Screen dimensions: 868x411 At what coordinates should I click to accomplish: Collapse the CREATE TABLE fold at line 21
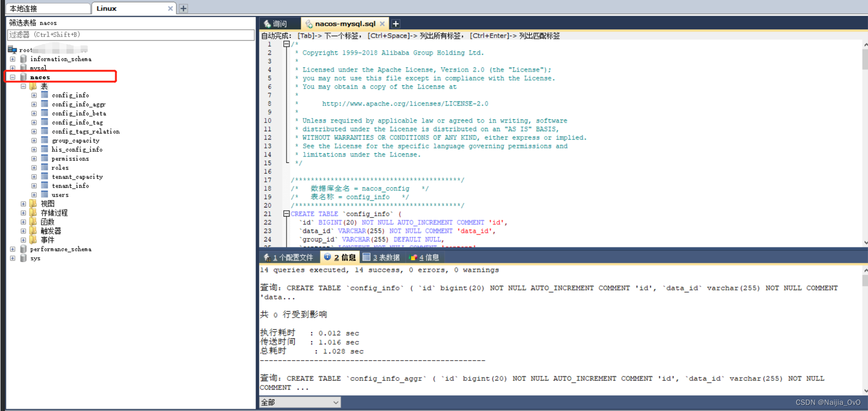point(286,214)
